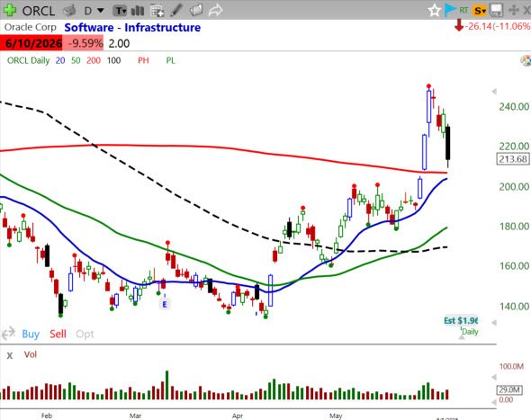
Task: Click the May label on time axis
Action: (336, 416)
